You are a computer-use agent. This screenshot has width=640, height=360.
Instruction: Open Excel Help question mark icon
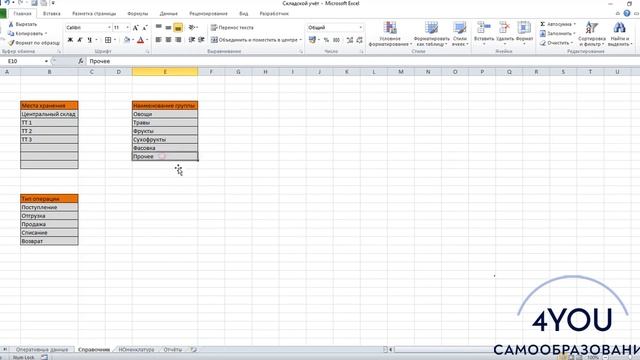[627, 13]
